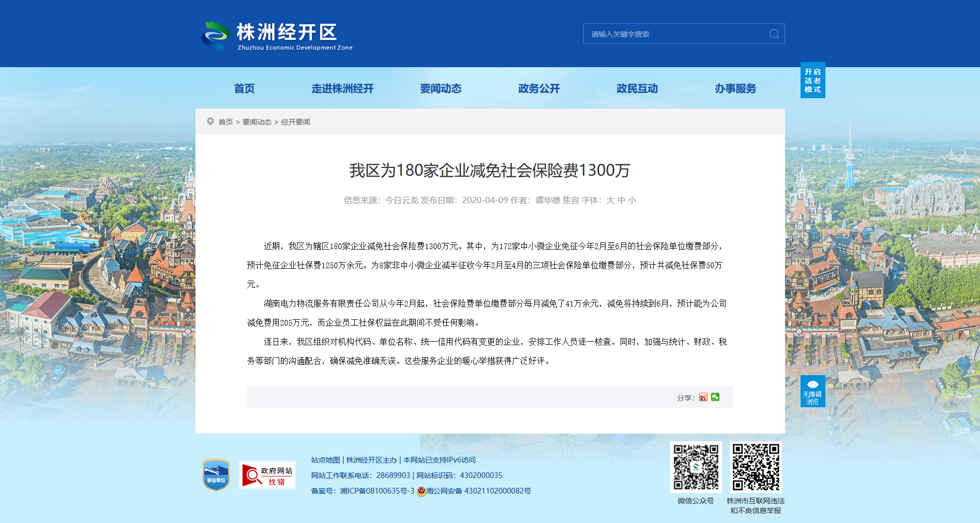Click the 事业单位 shield emblem
This screenshot has height=523, width=980.
click(216, 474)
